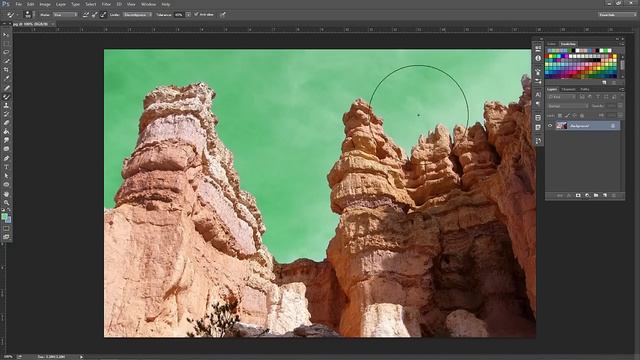
Task: Select the Crop tool
Action: [x=6, y=70]
